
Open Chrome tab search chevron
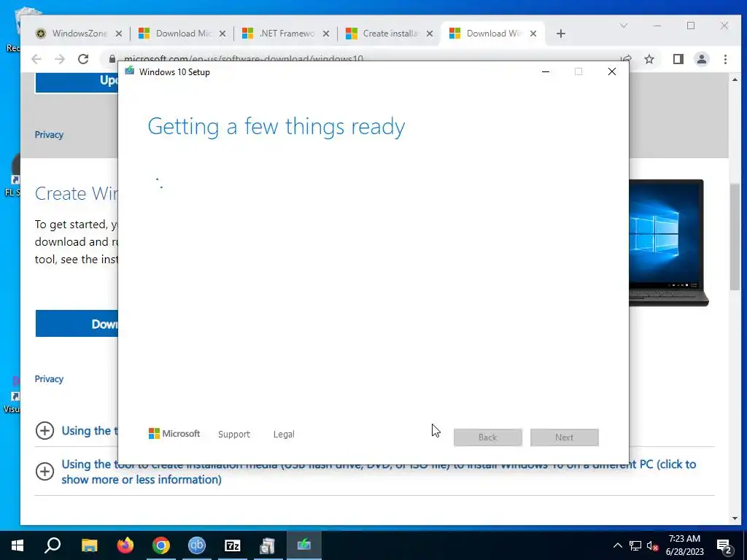coord(623,26)
